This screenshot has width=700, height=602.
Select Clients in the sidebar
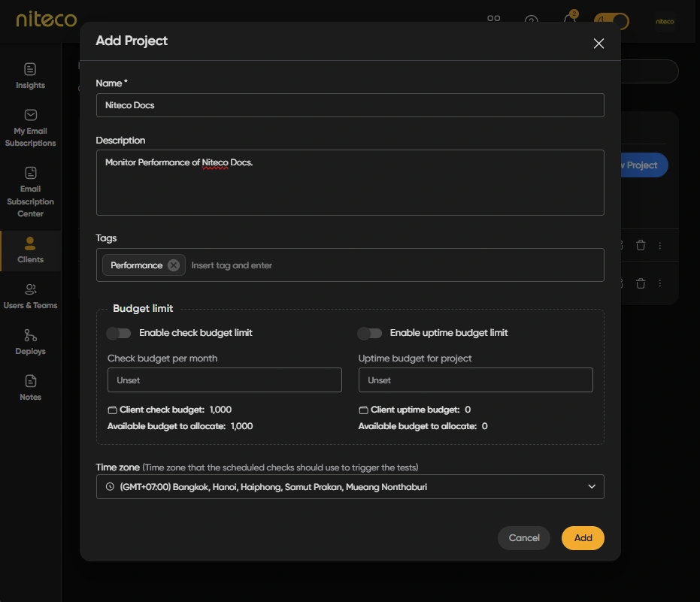tap(30, 250)
